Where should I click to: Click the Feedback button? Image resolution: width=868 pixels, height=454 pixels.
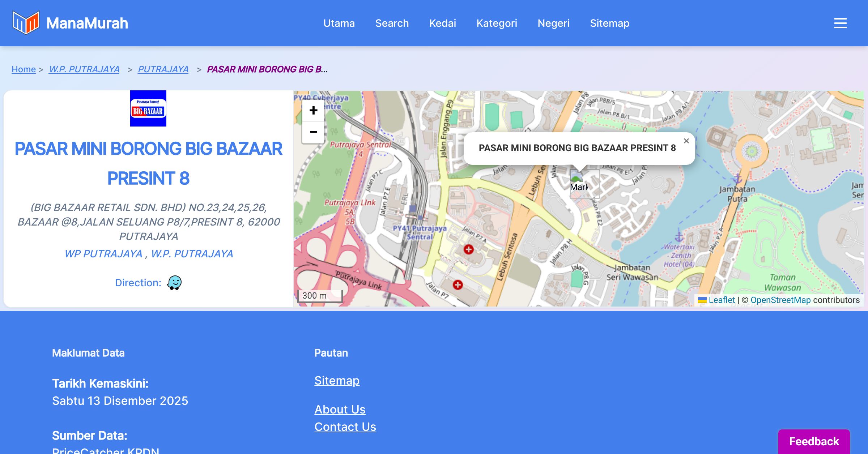click(x=814, y=441)
